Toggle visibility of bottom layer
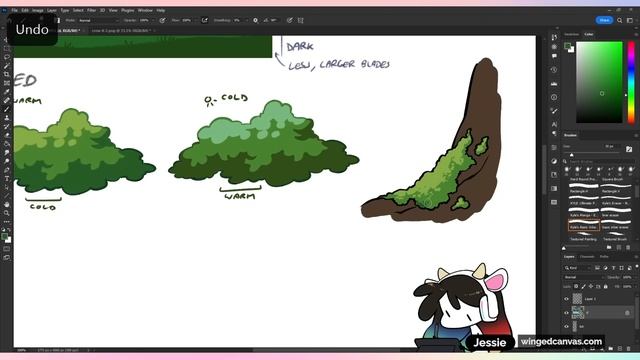Viewport: 640px width, 360px height. 567,327
